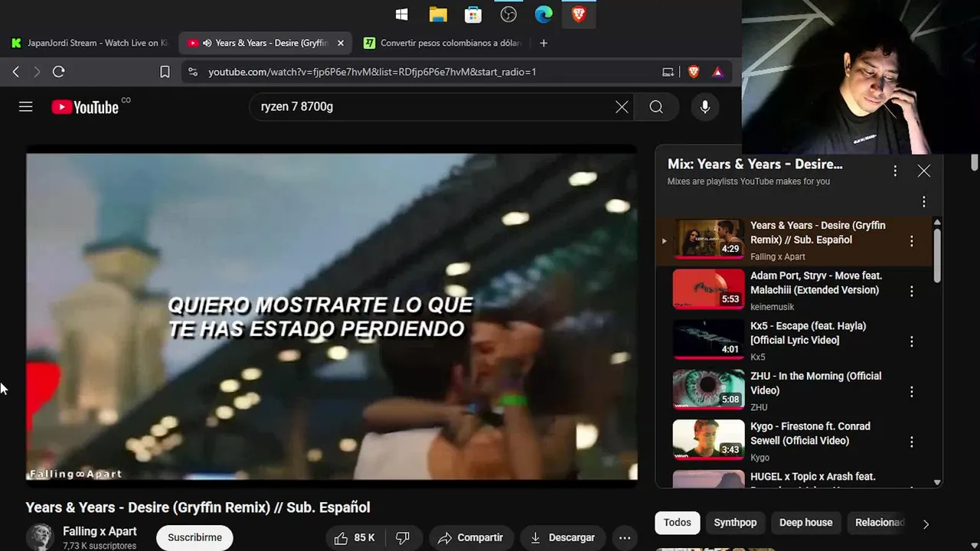Download video with Descargar button
Screen dimensions: 980x551
(563, 538)
